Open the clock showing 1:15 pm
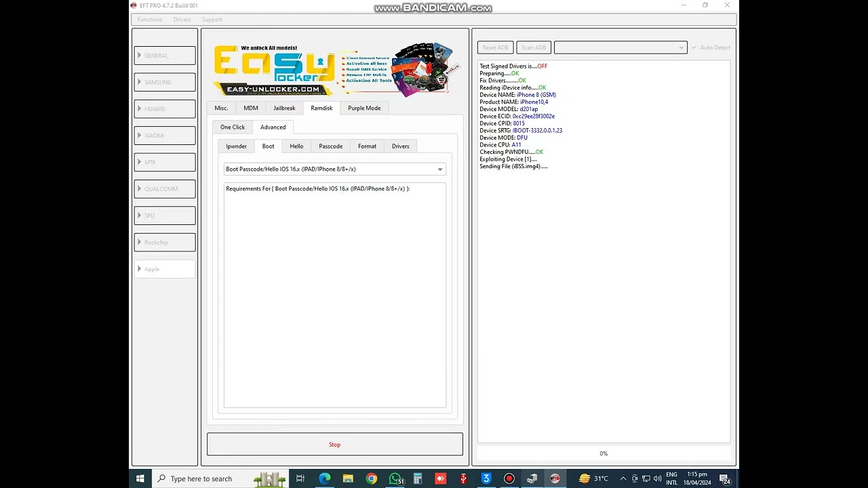 tap(697, 479)
